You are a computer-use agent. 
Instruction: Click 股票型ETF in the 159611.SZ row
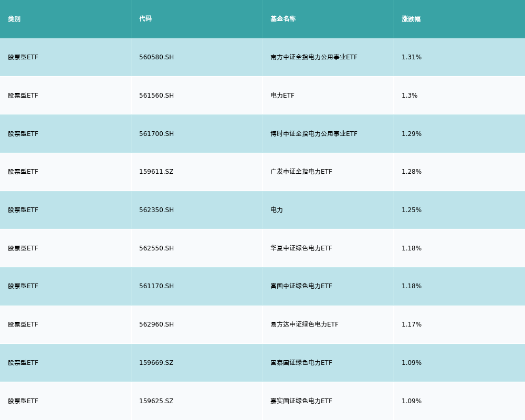click(23, 172)
